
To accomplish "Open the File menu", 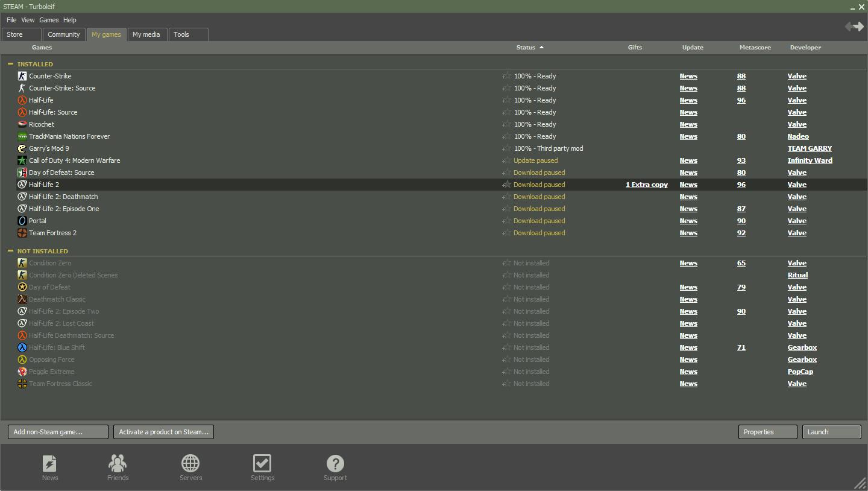I will tap(11, 20).
